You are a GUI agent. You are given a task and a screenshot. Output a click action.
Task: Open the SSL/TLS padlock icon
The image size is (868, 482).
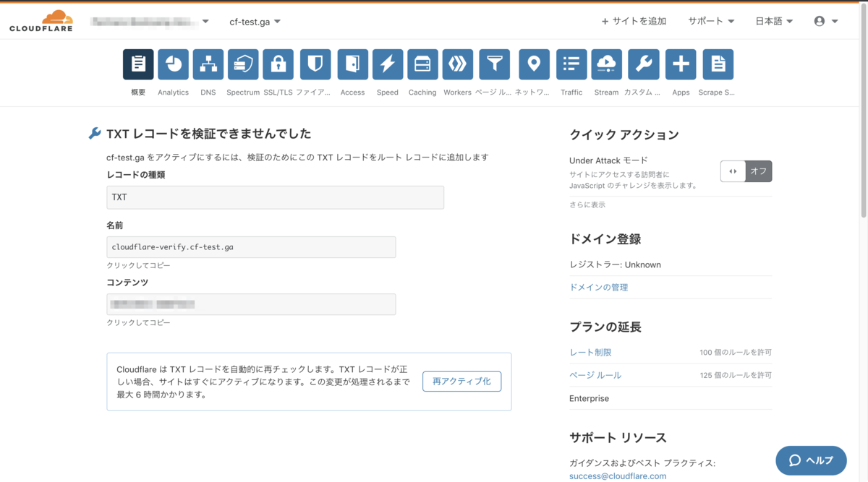[x=278, y=64]
